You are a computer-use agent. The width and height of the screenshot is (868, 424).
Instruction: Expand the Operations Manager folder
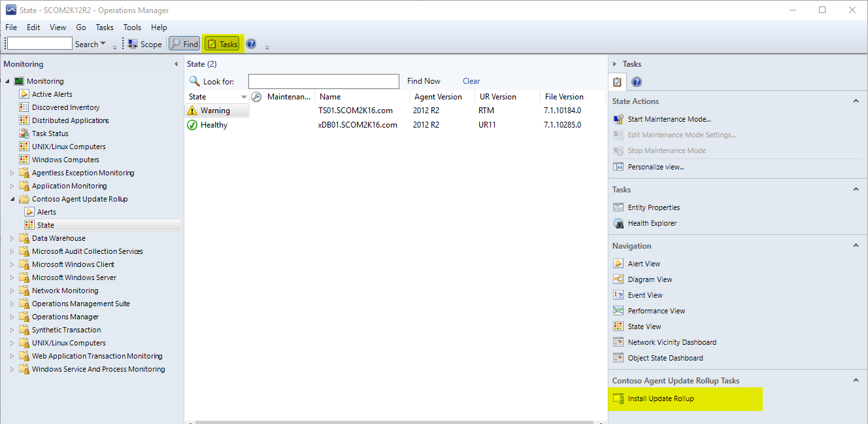point(12,317)
